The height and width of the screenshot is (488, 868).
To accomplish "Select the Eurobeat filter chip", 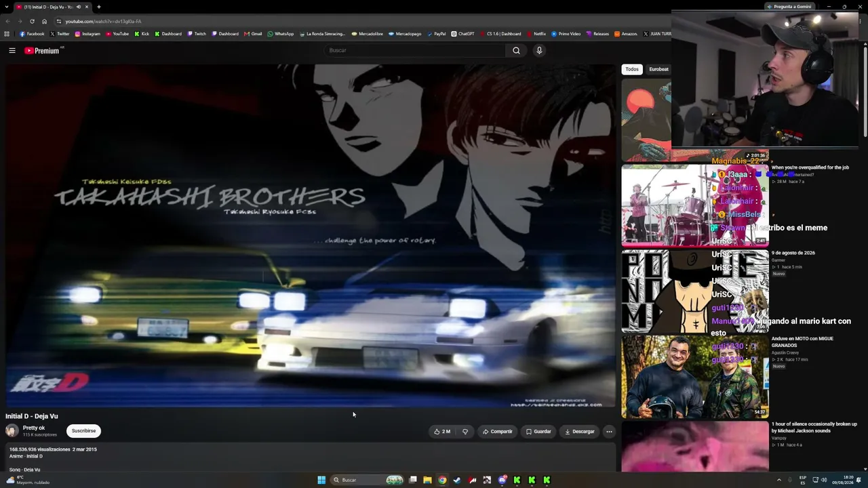I will 658,69.
